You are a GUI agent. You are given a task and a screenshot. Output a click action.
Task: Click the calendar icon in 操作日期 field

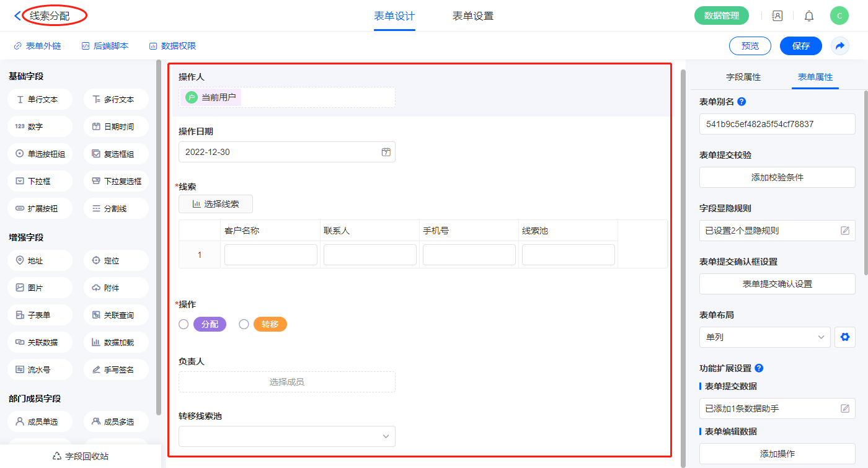(x=386, y=152)
